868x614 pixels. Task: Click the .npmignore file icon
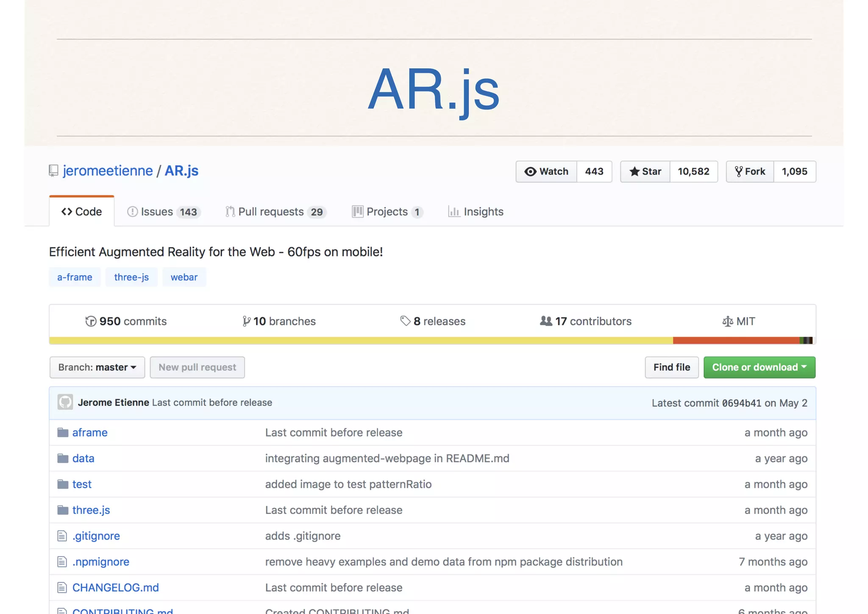tap(62, 562)
